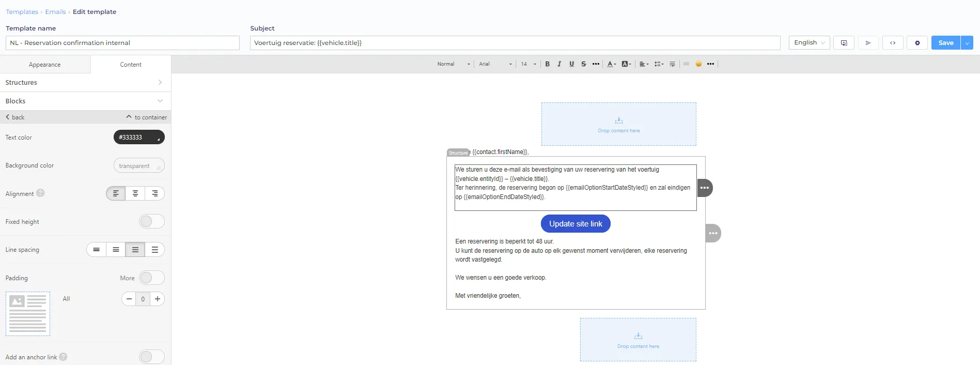Open the dark options handle on the text block
980x365 pixels.
tap(705, 188)
